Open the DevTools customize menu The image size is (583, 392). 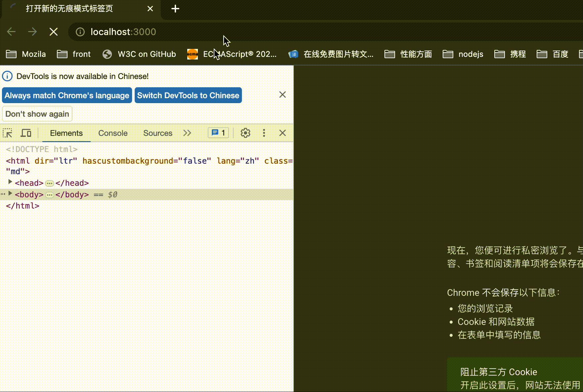click(x=264, y=133)
